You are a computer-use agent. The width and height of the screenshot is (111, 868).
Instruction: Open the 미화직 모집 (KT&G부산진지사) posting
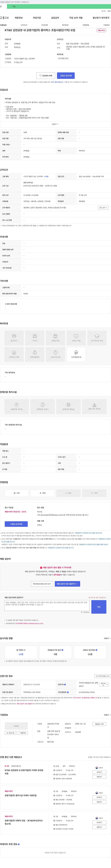pos(24,822)
